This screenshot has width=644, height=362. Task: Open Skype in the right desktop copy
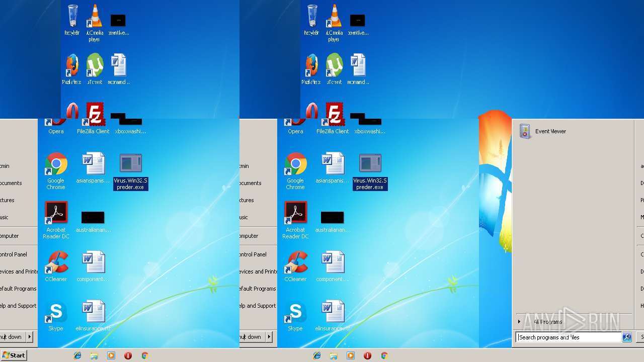[295, 316]
